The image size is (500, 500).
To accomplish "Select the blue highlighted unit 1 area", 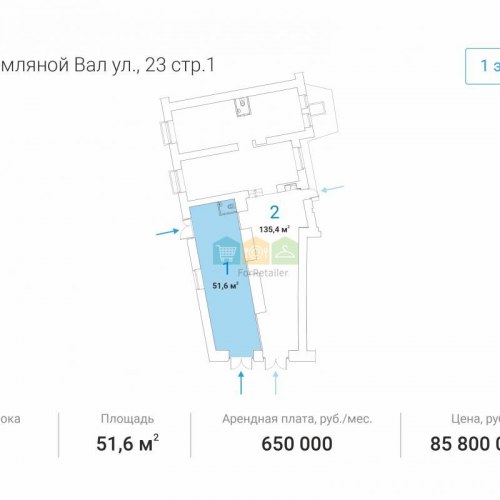I will tap(225, 278).
